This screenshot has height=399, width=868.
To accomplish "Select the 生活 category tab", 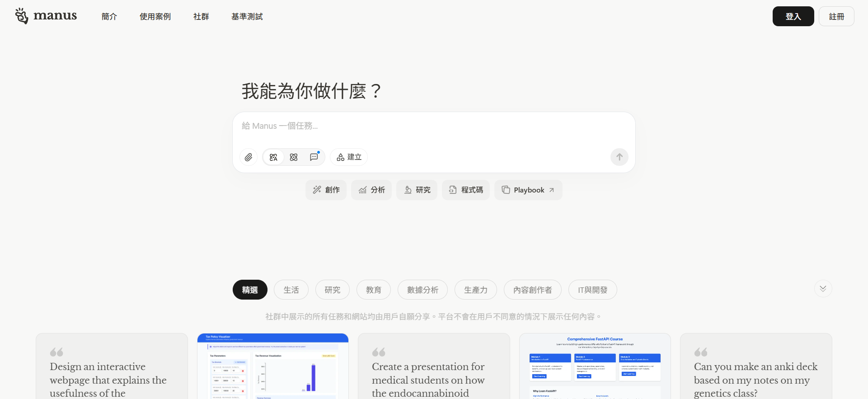I will click(x=291, y=290).
